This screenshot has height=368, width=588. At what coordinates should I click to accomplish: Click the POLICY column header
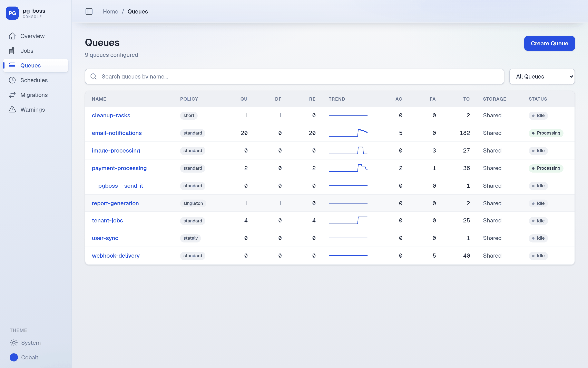click(189, 99)
